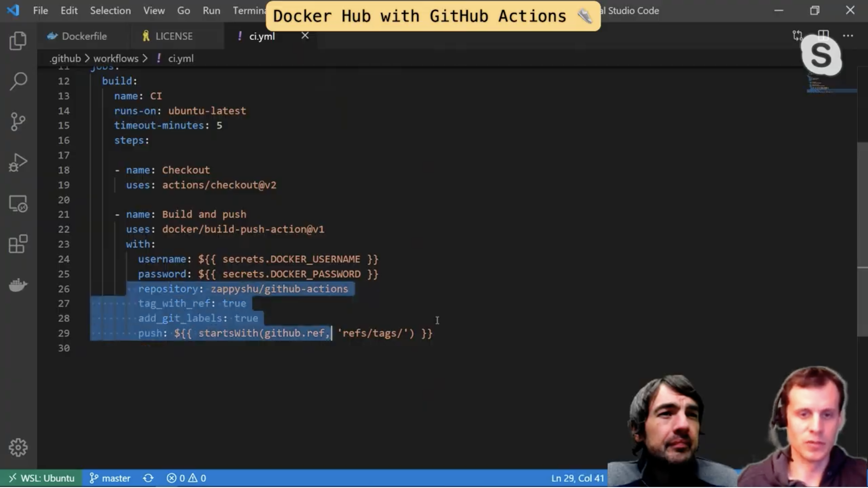This screenshot has height=488, width=868.
Task: Click 'secrets.DOCKER_PASSWORD' expression
Action: pyautogui.click(x=291, y=274)
